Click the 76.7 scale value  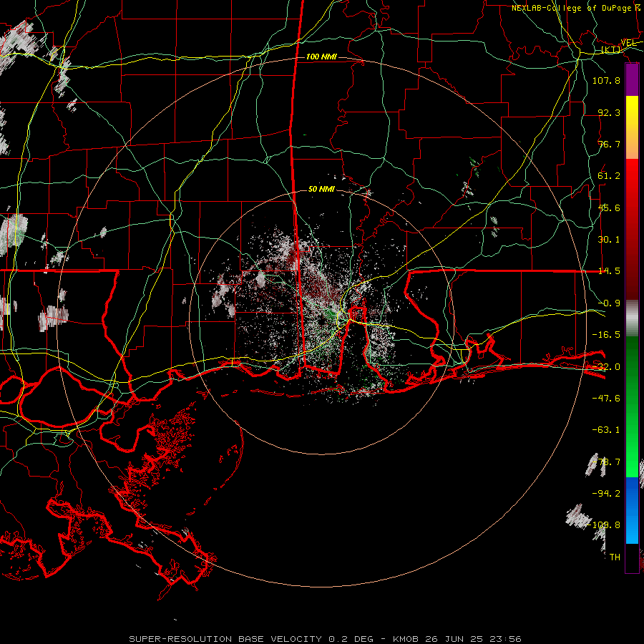[x=609, y=144]
